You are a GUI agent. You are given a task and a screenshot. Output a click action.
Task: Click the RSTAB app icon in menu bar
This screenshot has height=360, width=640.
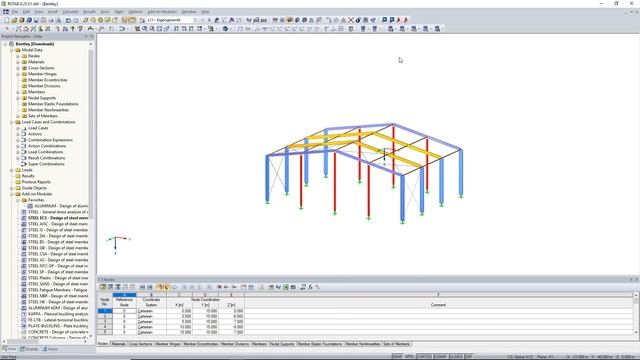tap(6, 12)
